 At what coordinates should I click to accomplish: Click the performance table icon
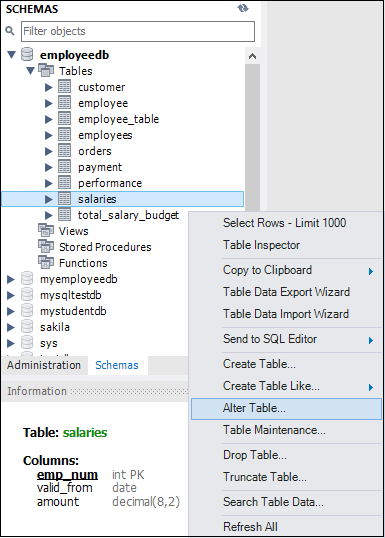pyautogui.click(x=65, y=183)
